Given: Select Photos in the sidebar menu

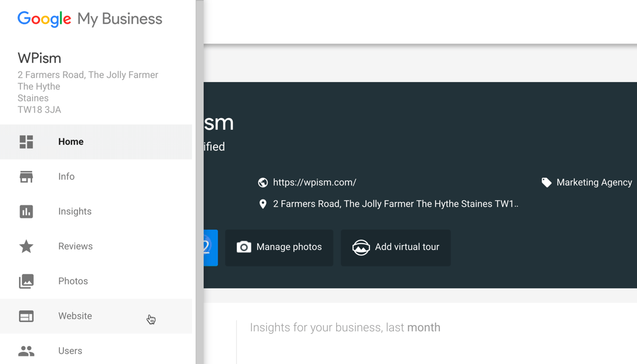Looking at the screenshot, I should tap(96, 281).
